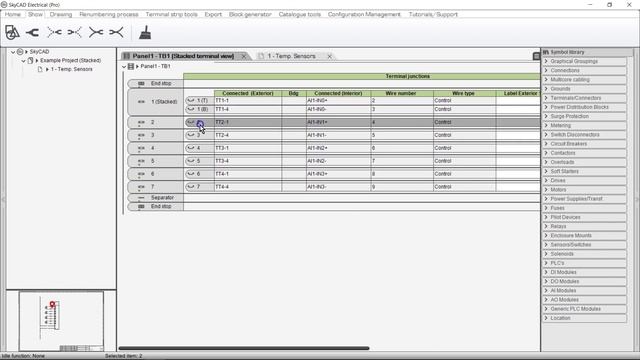Expand the Connections category
This screenshot has height=360, width=640.
point(546,71)
